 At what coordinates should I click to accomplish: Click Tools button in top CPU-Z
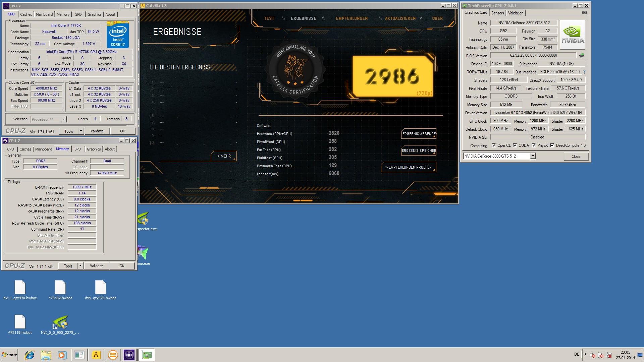(x=69, y=131)
